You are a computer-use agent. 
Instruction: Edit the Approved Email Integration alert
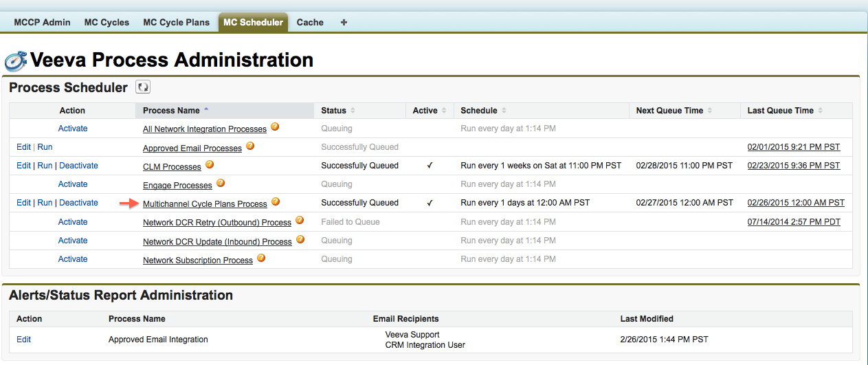point(23,340)
